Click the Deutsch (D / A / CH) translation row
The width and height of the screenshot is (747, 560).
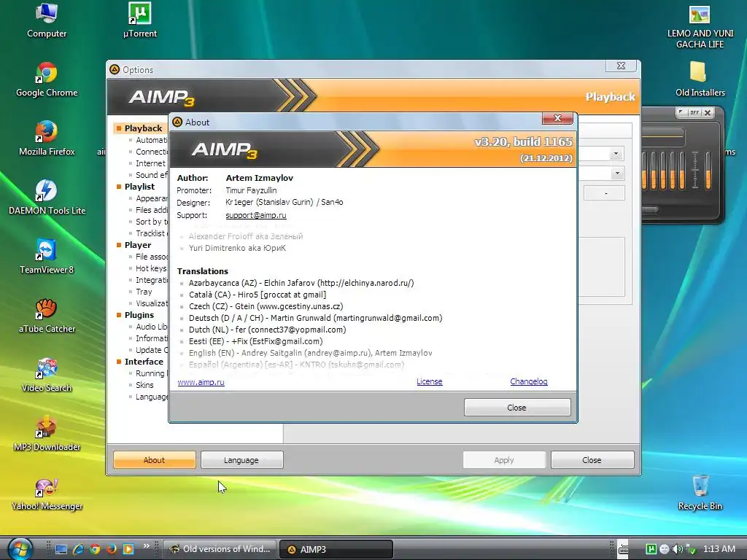[315, 318]
